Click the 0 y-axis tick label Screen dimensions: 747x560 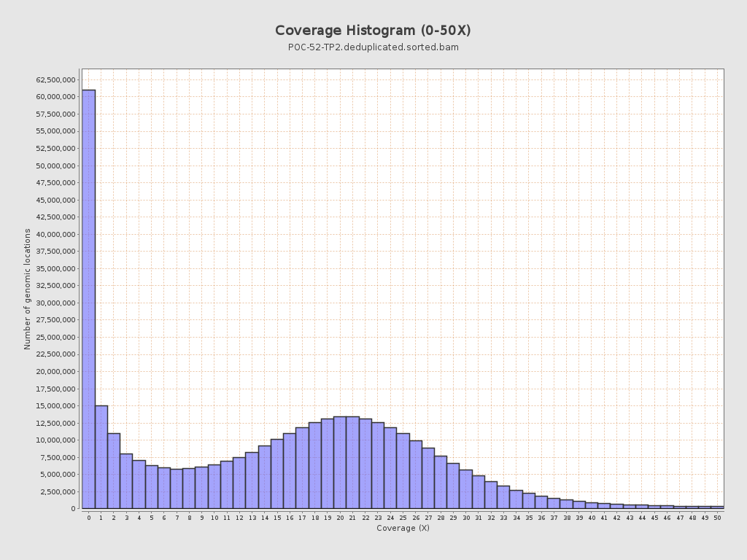tap(74, 509)
